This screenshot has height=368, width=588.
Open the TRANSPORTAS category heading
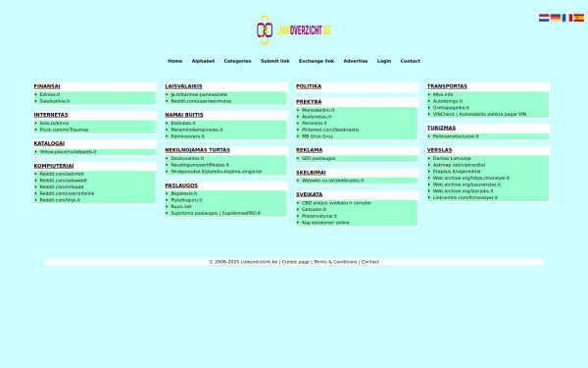[447, 86]
